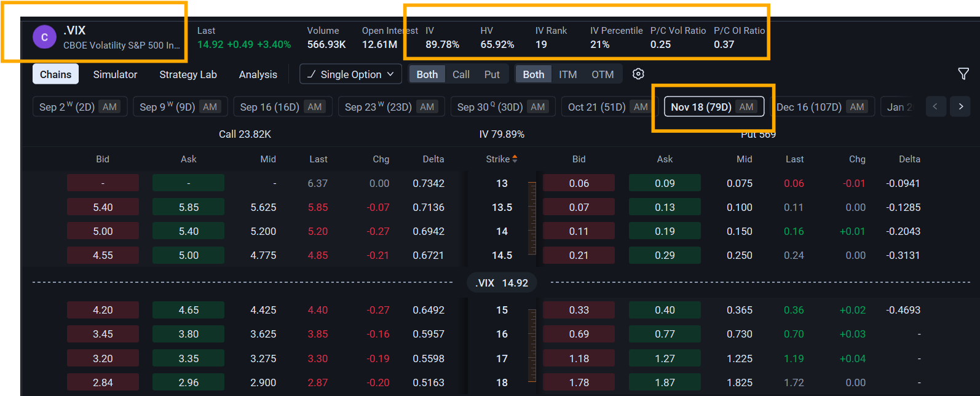Viewport: 980px width, 396px height.
Task: Open the filter funnel icon
Action: coord(963,74)
